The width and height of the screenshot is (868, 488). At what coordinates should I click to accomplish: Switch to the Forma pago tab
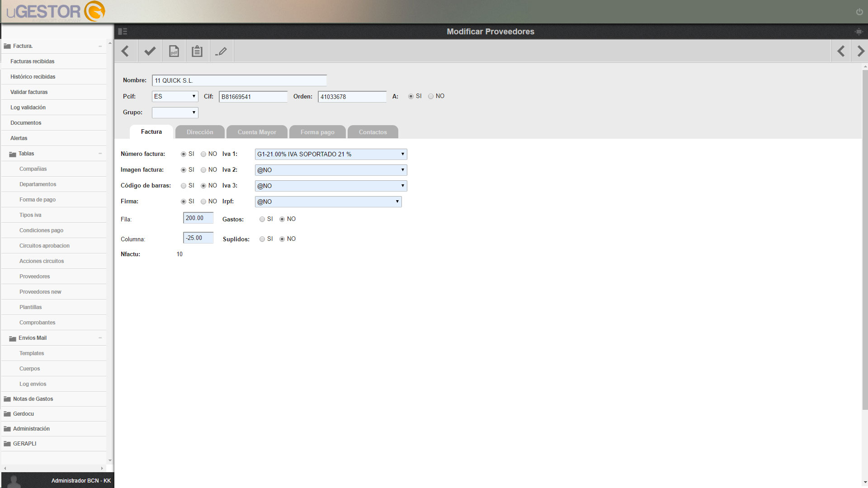[x=317, y=132]
